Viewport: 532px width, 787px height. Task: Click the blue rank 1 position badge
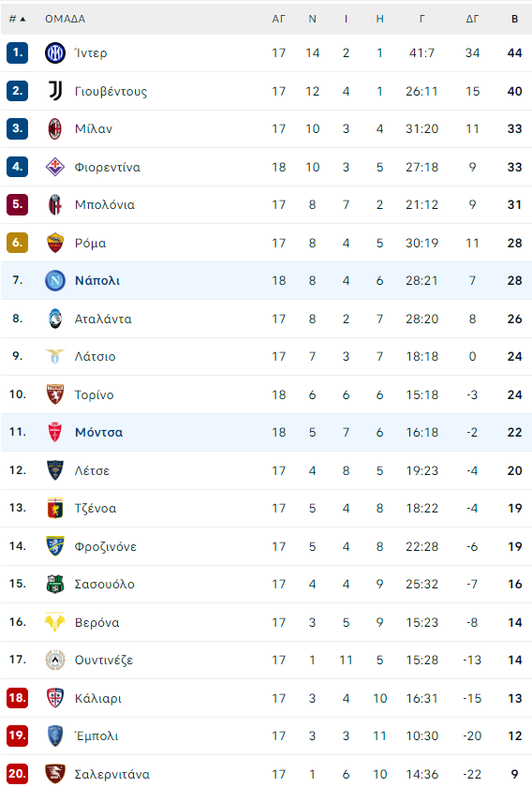click(x=17, y=52)
